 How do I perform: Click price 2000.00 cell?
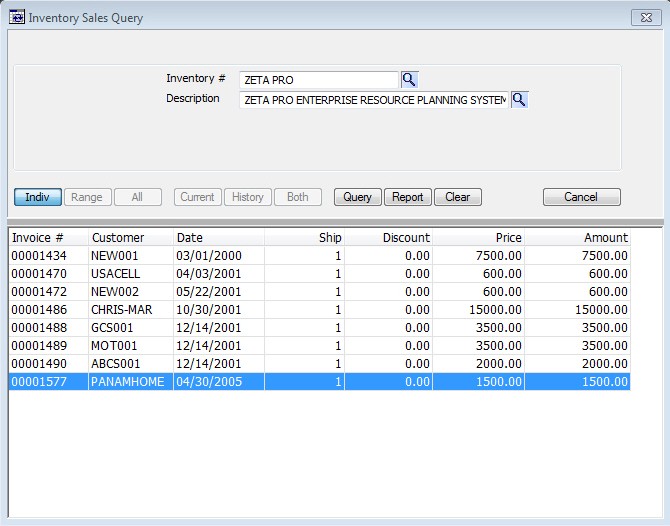pos(479,363)
